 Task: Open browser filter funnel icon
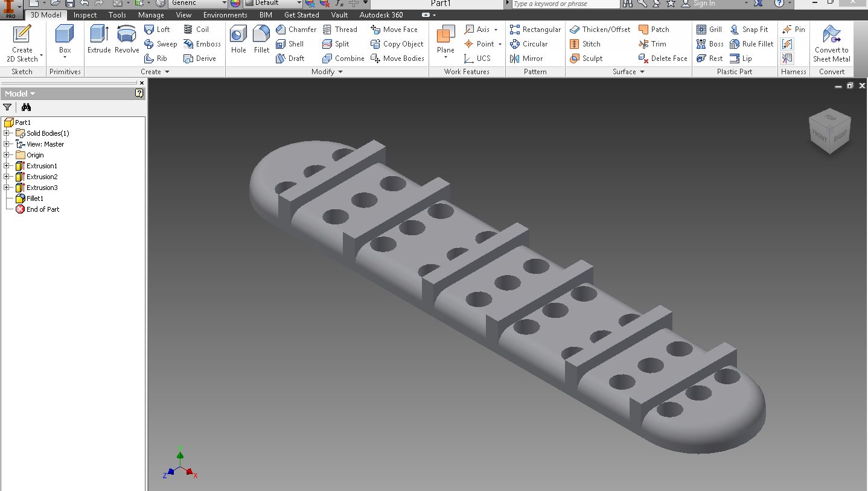click(7, 107)
